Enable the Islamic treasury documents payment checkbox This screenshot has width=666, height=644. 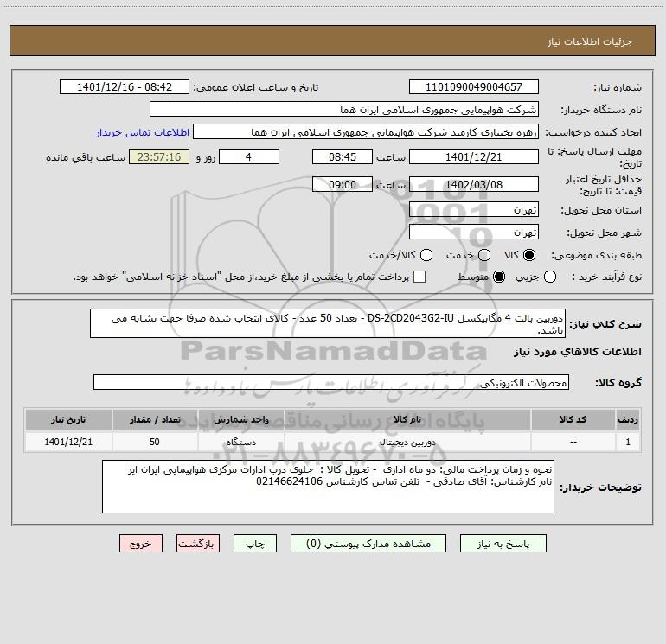(x=419, y=277)
